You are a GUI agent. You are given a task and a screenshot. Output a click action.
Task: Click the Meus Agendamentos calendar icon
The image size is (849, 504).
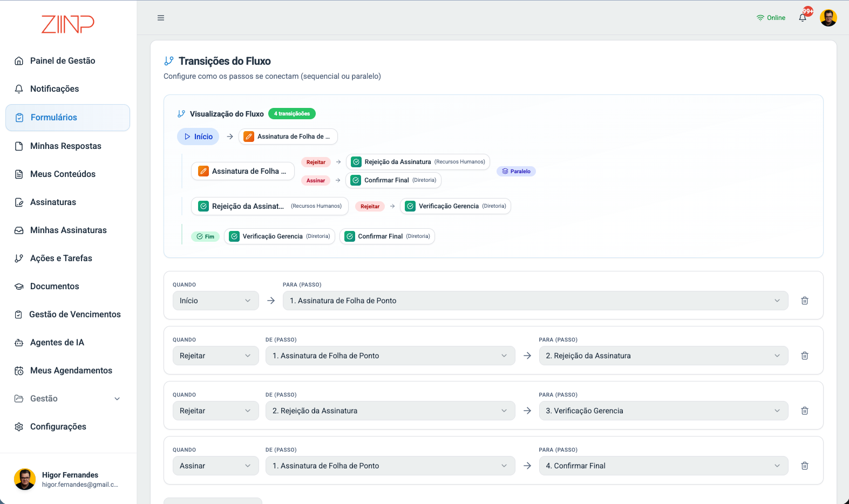point(19,371)
